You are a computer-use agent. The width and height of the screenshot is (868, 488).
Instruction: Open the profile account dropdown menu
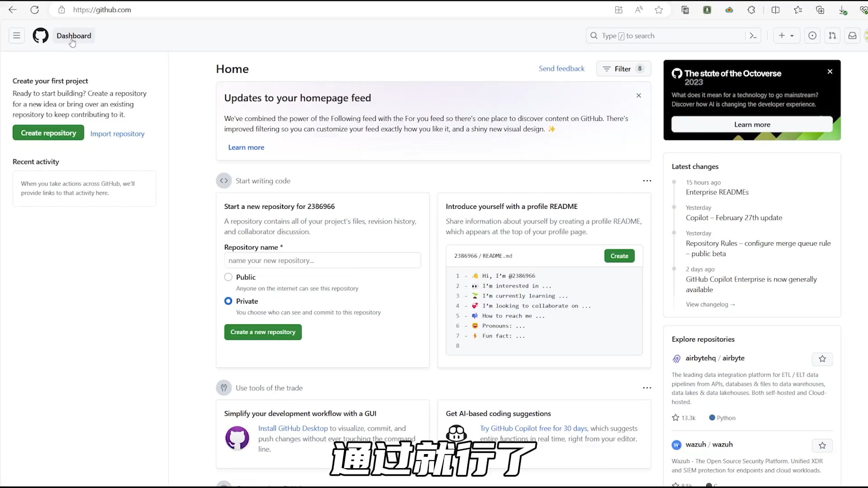point(864,36)
